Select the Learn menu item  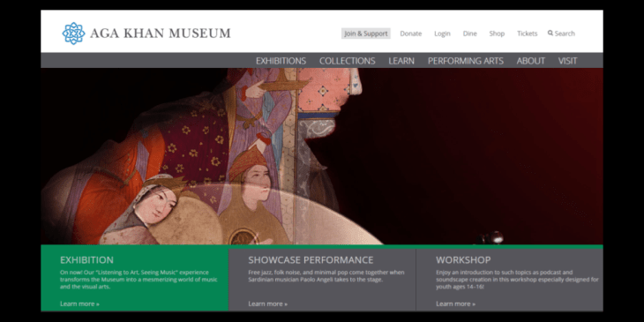401,61
